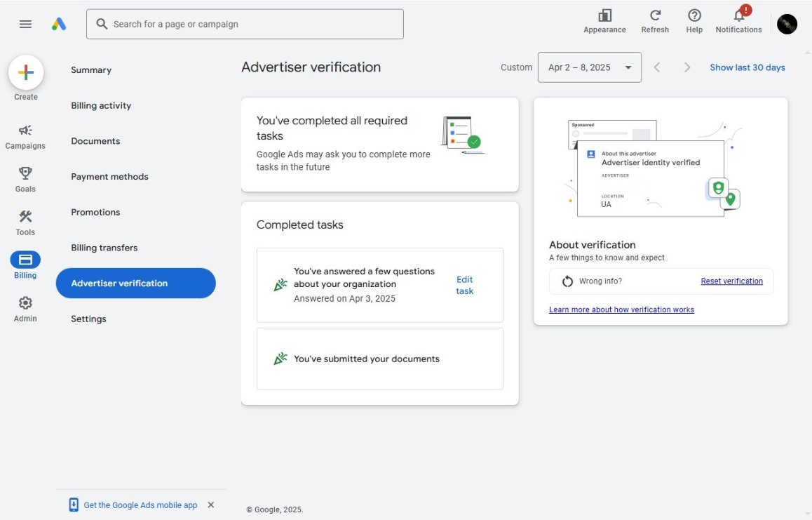Click the Google Ads logo

59,24
